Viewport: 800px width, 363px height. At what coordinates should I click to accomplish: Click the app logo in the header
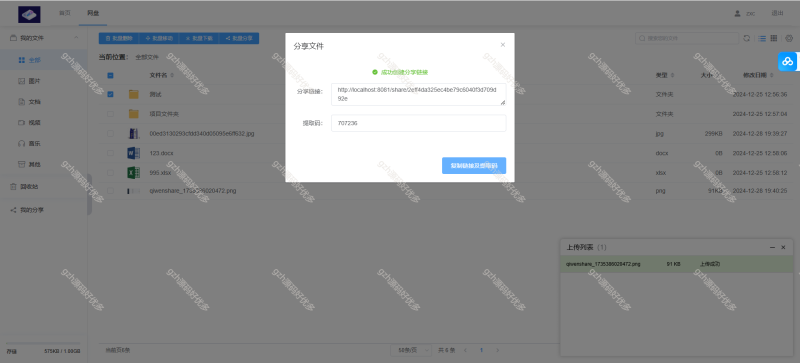click(29, 14)
